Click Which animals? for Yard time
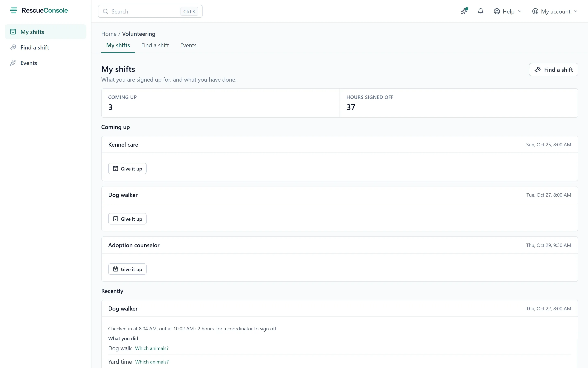Viewport: 588px width, 368px height. pos(152,362)
